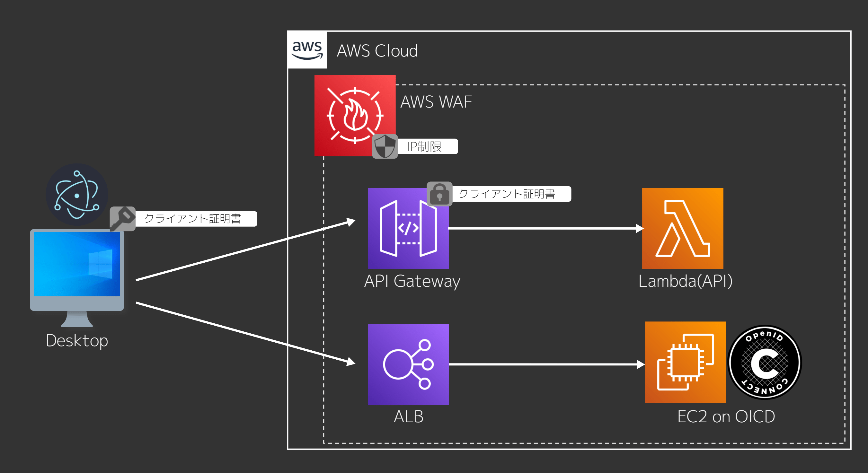Click the key badge near Desktop
This screenshot has height=473, width=868.
coord(123,219)
